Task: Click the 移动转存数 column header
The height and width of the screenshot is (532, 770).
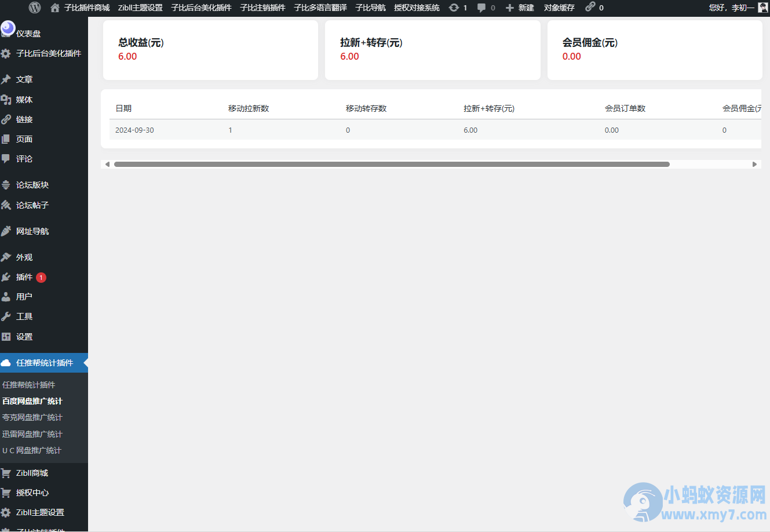Action: pos(366,108)
